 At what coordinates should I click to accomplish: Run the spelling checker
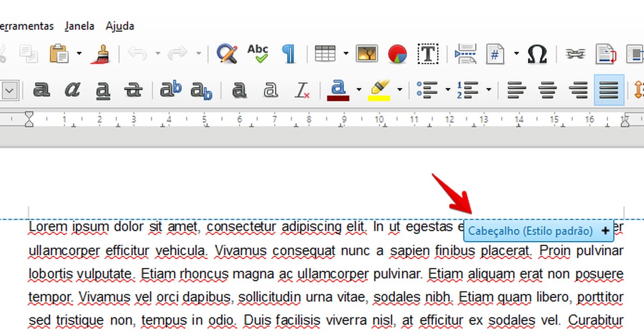pyautogui.click(x=258, y=54)
